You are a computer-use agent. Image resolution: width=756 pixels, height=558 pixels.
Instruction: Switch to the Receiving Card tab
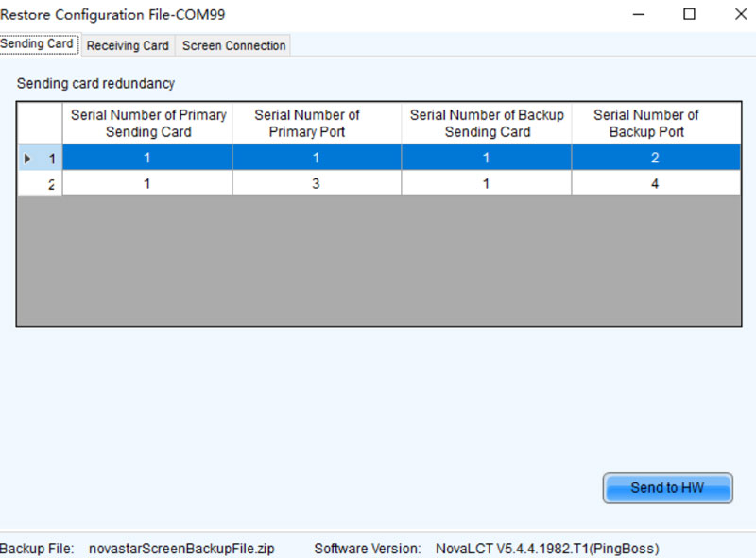click(128, 45)
